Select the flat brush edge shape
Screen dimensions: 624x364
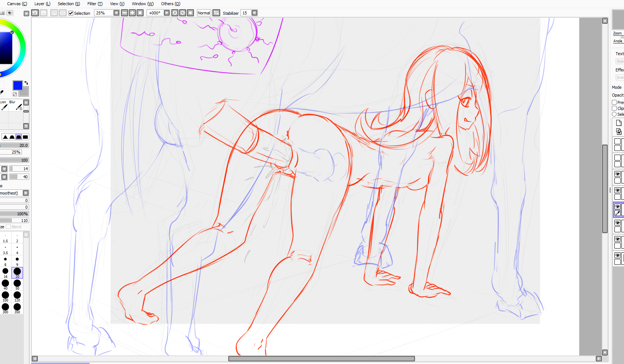(25, 137)
